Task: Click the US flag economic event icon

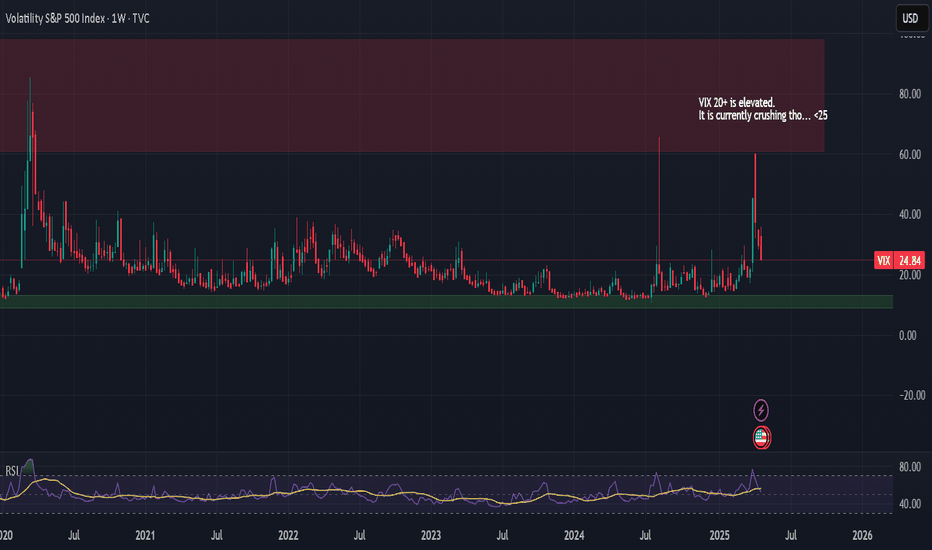Action: pyautogui.click(x=761, y=438)
